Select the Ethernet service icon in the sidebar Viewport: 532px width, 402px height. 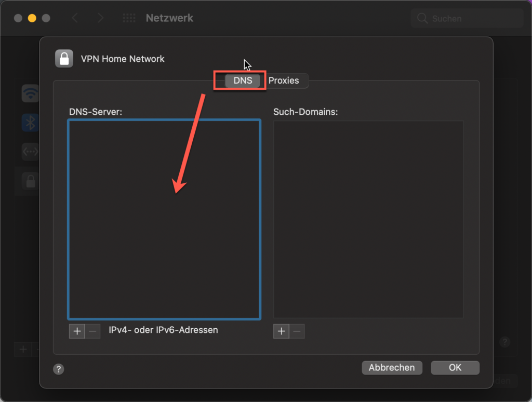coord(30,151)
